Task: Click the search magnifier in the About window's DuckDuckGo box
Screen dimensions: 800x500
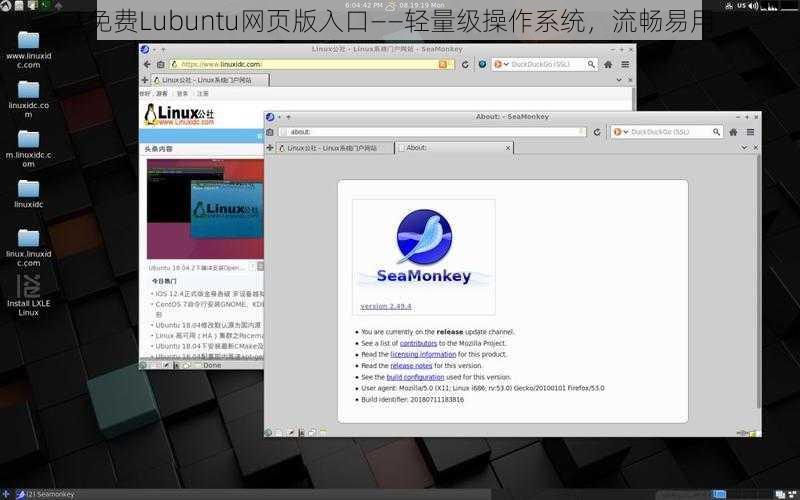Action: (x=716, y=132)
